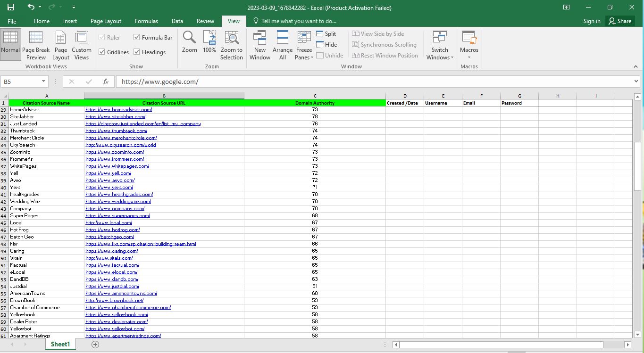Open the File menu

(12, 21)
